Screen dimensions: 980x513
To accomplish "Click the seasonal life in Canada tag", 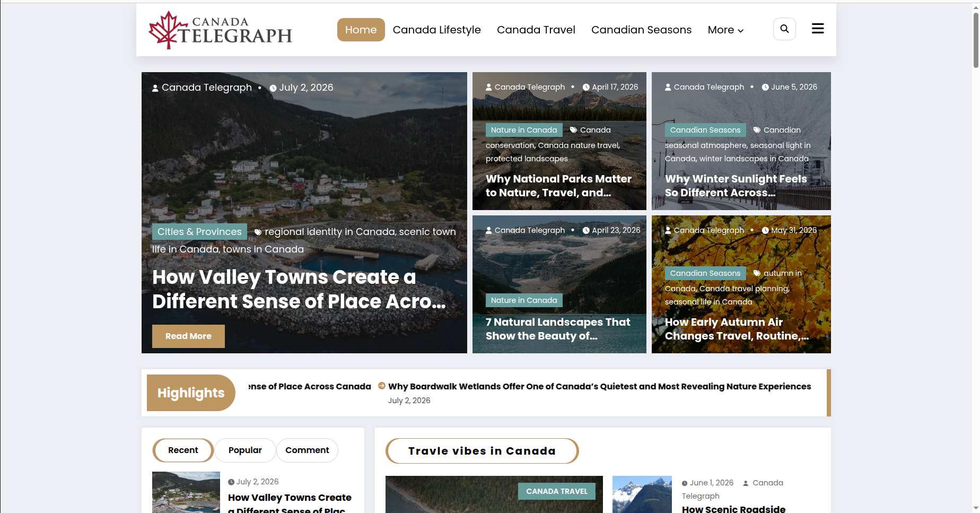I will pyautogui.click(x=708, y=302).
